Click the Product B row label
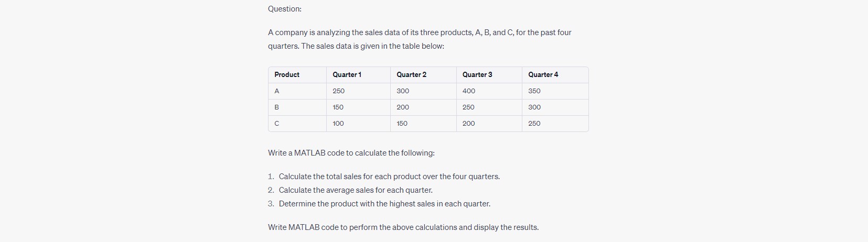This screenshot has width=868, height=242. [x=277, y=107]
